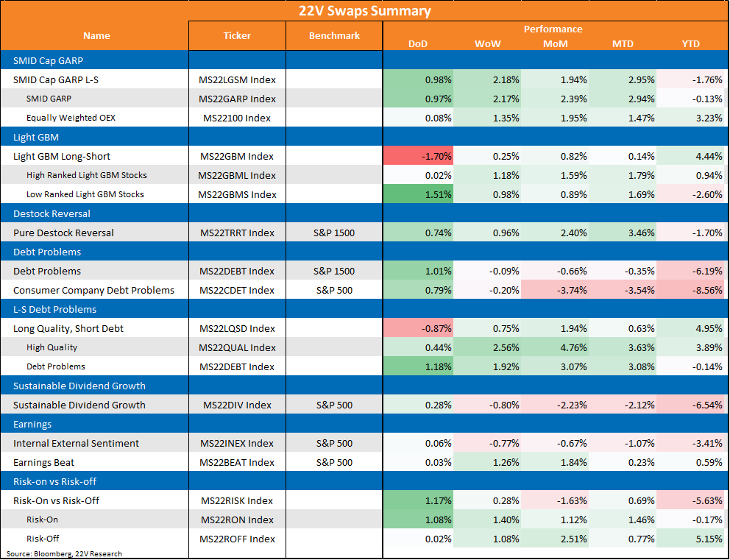The height and width of the screenshot is (560, 730).
Task: Select the "MS22DIV Index" ticker cell
Action: point(237,405)
